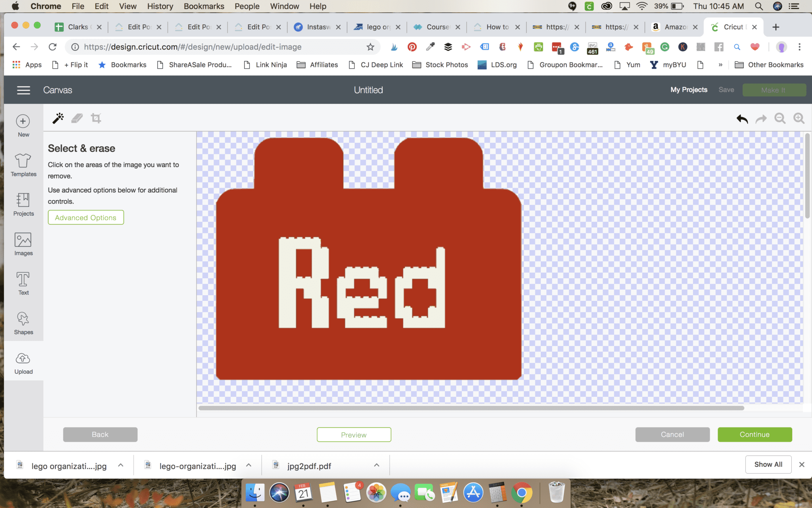Open Templates in the left sidebar
This screenshot has height=508, width=812.
pyautogui.click(x=23, y=165)
